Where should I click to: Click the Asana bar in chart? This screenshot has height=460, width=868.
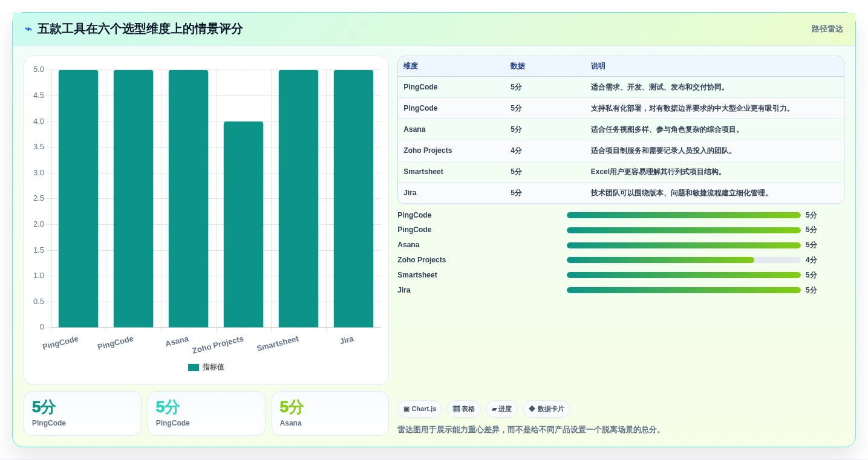[188, 198]
